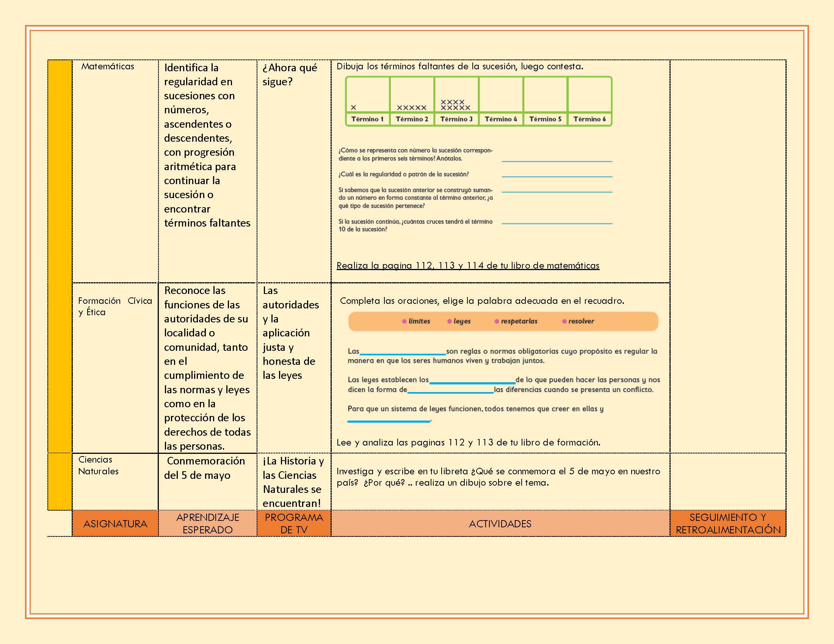
Task: Open 'Realiza la pagina 112, 113 y 114' link
Action: pyautogui.click(x=468, y=266)
